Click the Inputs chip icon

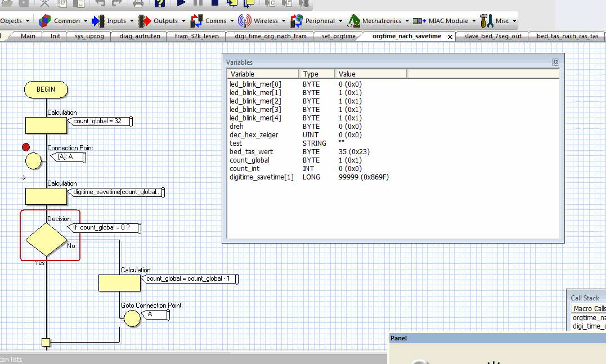coord(98,21)
